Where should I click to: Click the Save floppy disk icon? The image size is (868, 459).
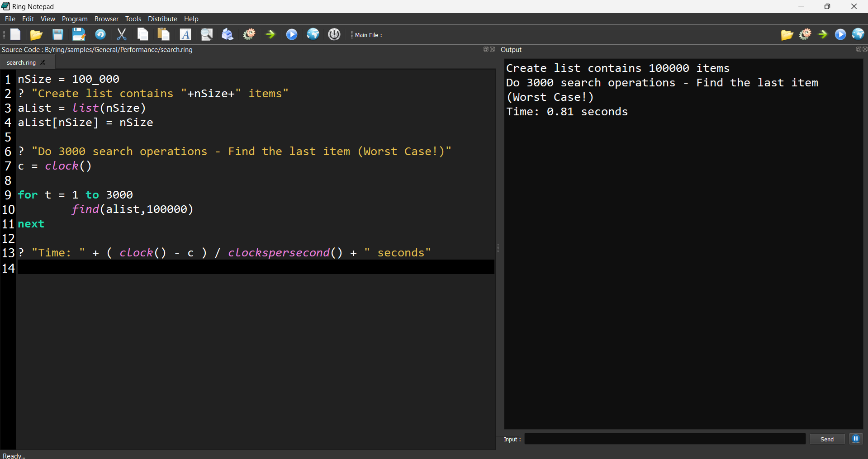coord(57,34)
